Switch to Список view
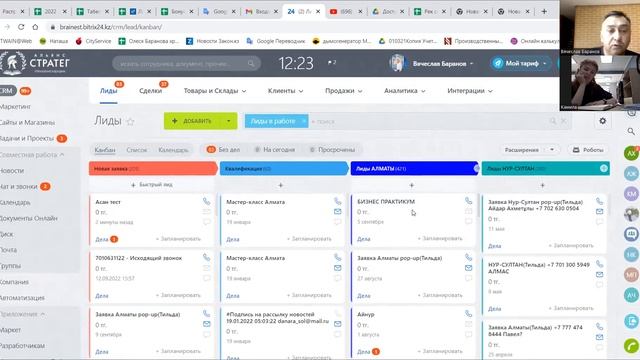640x360 pixels. pos(136,150)
